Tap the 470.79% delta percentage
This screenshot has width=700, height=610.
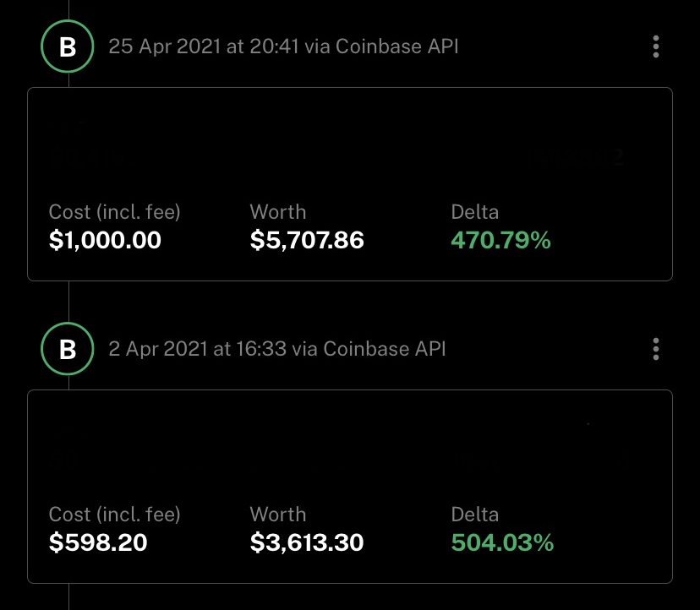[x=500, y=240]
